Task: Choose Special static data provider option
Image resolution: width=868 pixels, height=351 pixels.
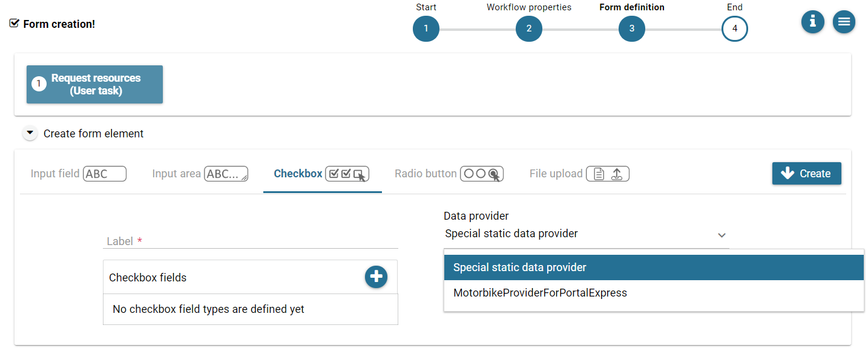Action: tap(654, 267)
